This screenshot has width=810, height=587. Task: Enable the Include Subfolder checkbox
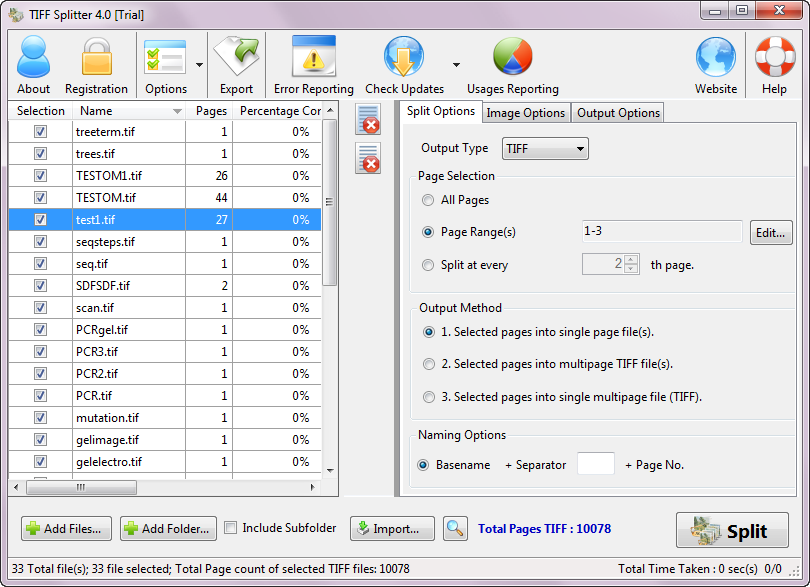pos(231,528)
